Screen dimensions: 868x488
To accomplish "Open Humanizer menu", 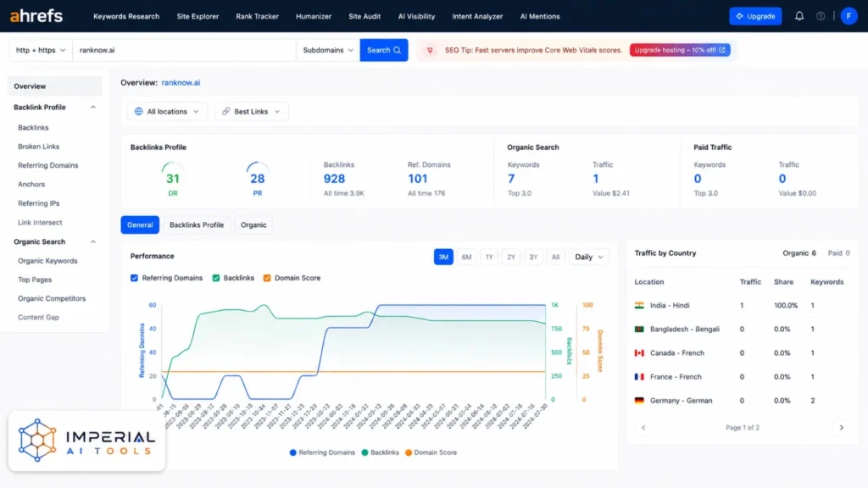I will 314,16.
